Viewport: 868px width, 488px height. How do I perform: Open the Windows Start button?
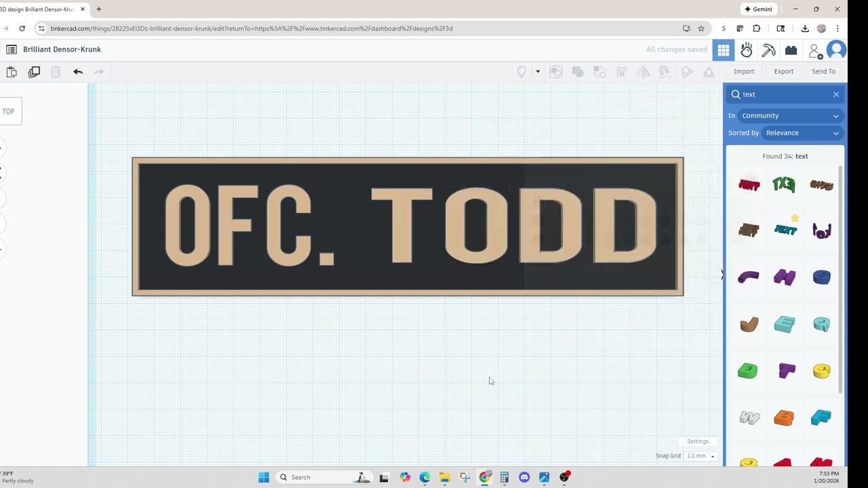[x=264, y=477]
